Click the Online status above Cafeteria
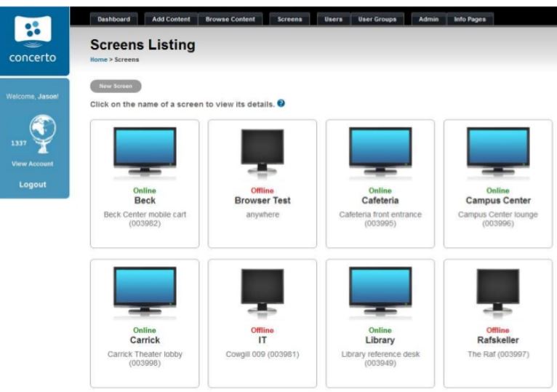 (380, 191)
